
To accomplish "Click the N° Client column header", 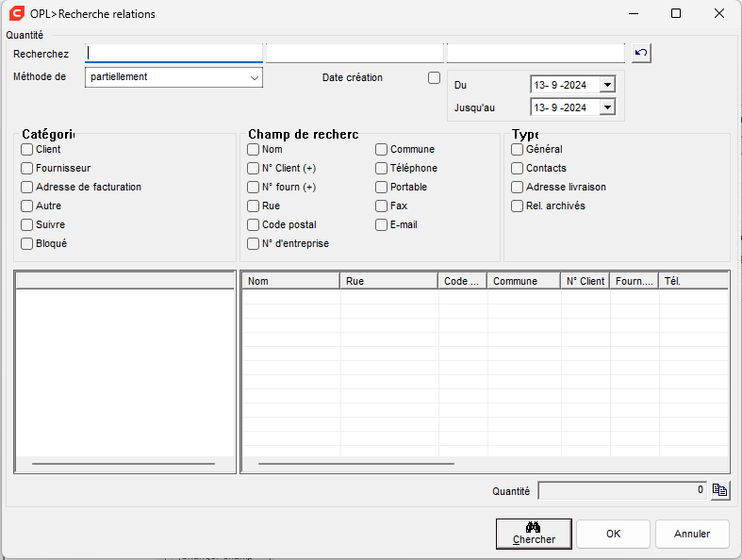I will (x=585, y=281).
